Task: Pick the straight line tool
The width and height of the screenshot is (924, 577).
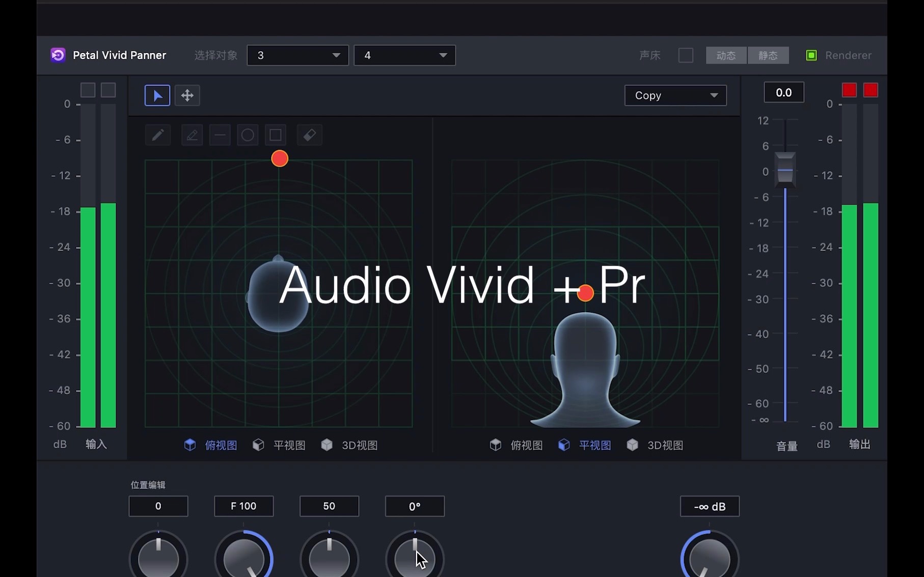Action: click(220, 135)
